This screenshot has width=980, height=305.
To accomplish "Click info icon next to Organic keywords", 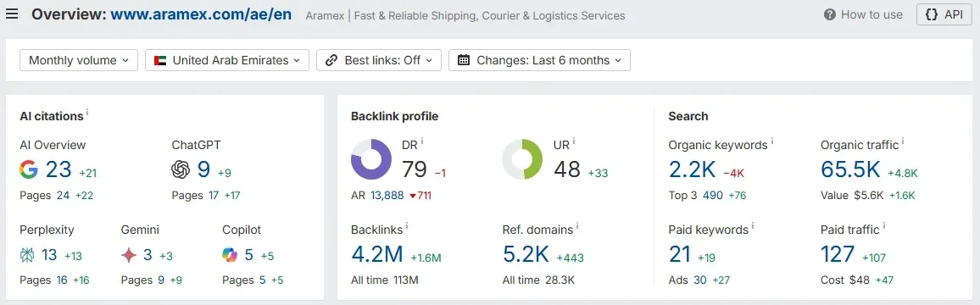I will pyautogui.click(x=772, y=141).
